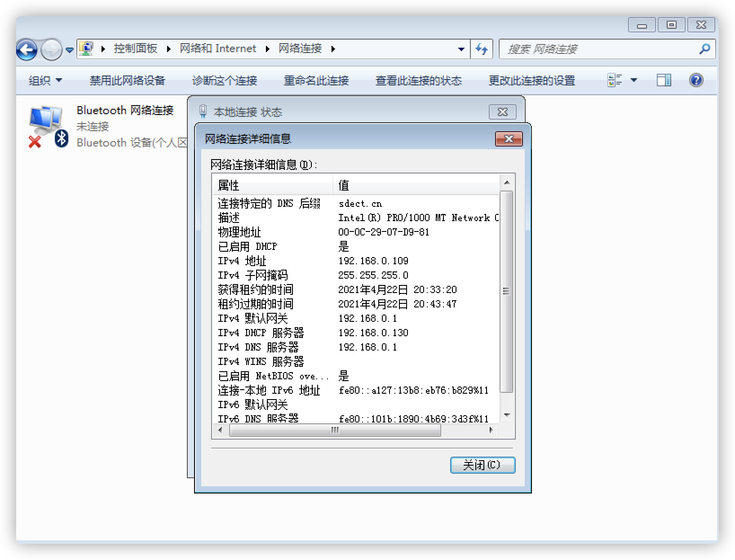
Task: Expand the chevron after 网络连接
Action: click(x=333, y=49)
